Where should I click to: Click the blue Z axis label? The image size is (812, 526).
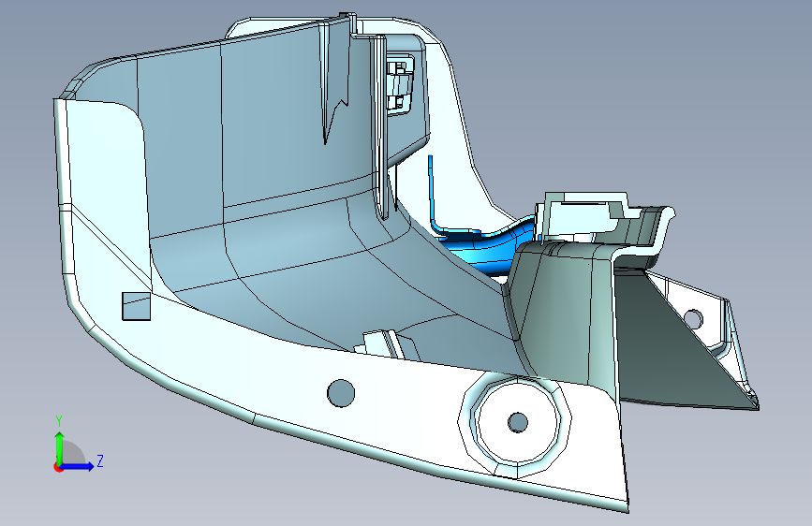(100, 460)
